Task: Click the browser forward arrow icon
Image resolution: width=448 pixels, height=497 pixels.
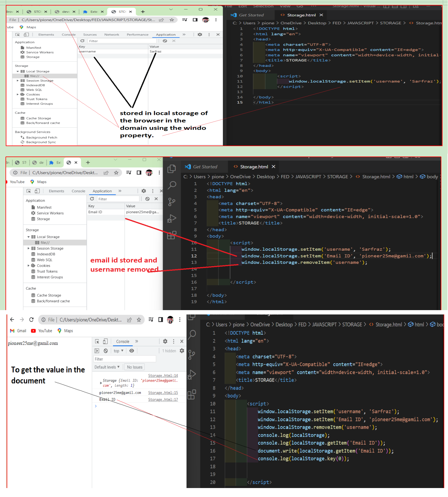Action: point(22,320)
